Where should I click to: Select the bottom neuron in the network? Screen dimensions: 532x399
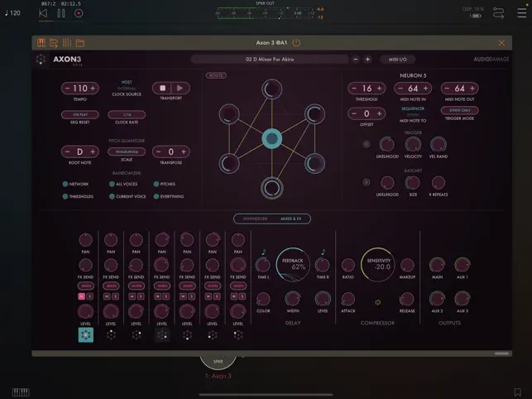click(271, 188)
